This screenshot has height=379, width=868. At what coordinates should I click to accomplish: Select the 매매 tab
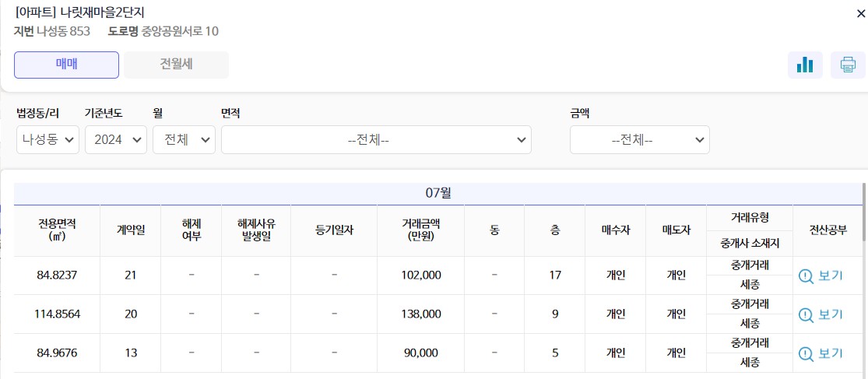pos(66,65)
